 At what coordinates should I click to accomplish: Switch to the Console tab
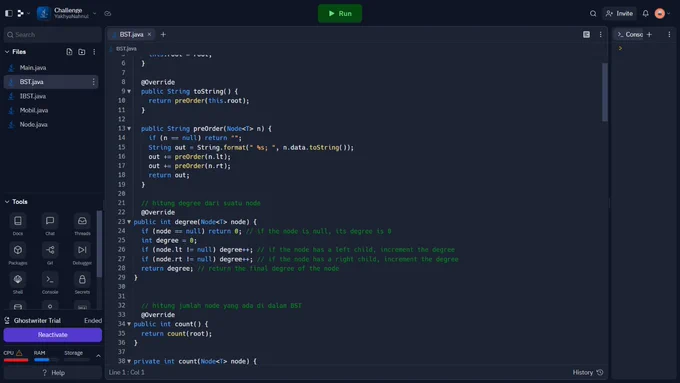click(x=630, y=34)
